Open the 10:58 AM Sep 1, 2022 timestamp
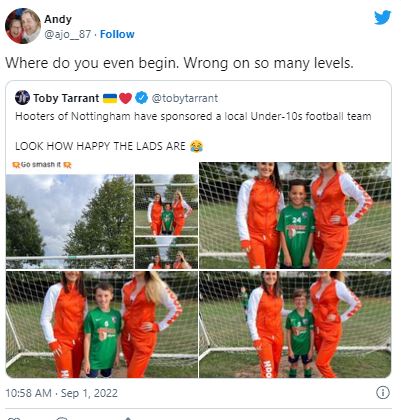This screenshot has width=401, height=420. [x=62, y=393]
